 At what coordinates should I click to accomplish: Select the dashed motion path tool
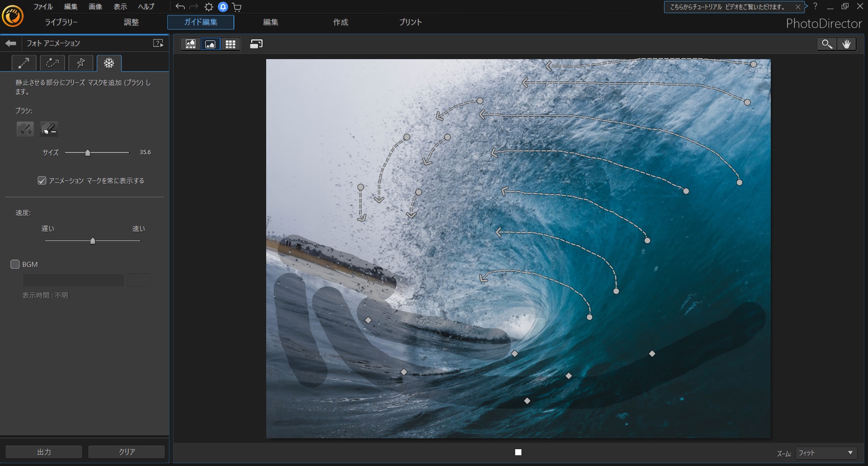52,63
